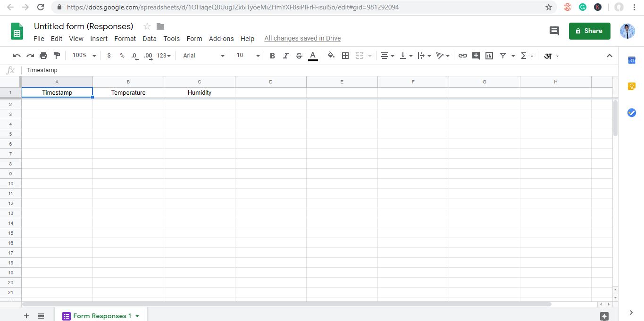This screenshot has width=644, height=321.
Task: Toggle italic formatting
Action: click(285, 56)
